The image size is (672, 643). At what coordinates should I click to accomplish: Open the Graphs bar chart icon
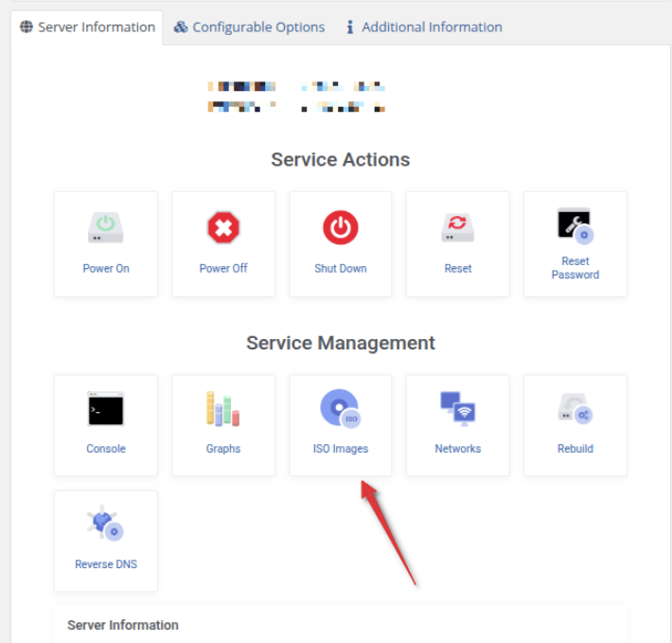click(222, 408)
